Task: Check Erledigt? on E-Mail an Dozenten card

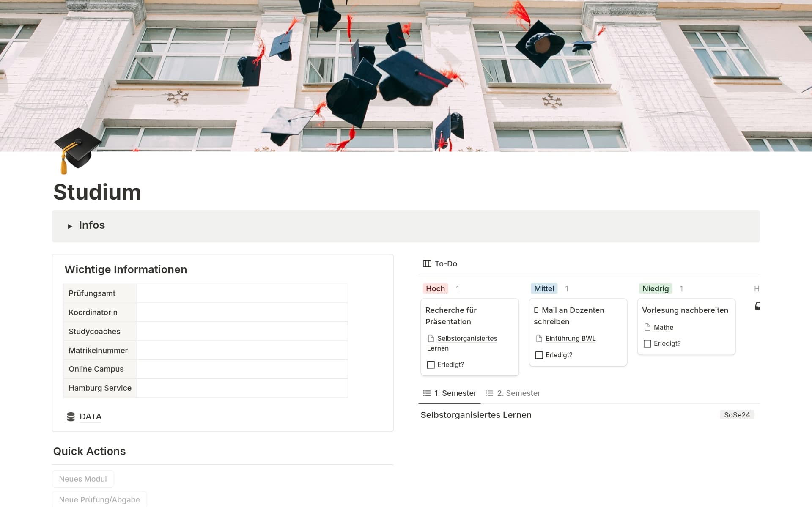Action: (x=539, y=355)
